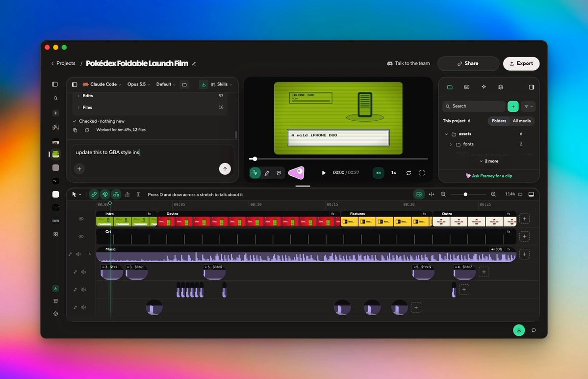Open search in the left sidebar

(x=55, y=98)
